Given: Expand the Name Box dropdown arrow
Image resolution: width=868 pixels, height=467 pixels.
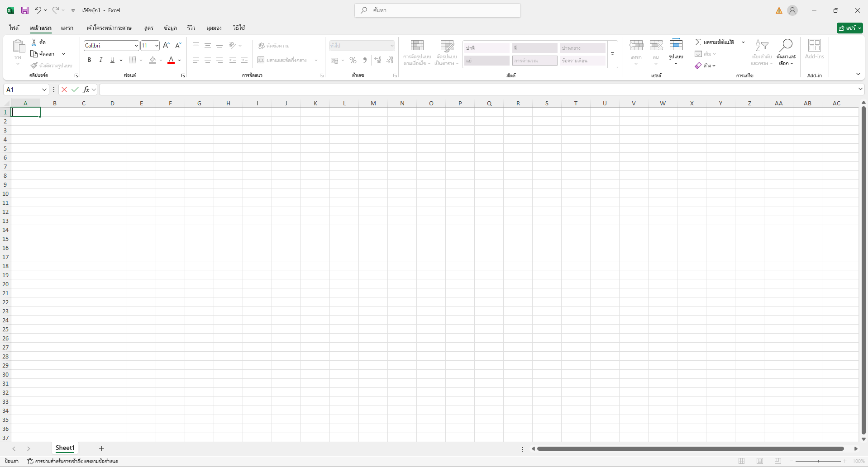Looking at the screenshot, I should tap(44, 90).
